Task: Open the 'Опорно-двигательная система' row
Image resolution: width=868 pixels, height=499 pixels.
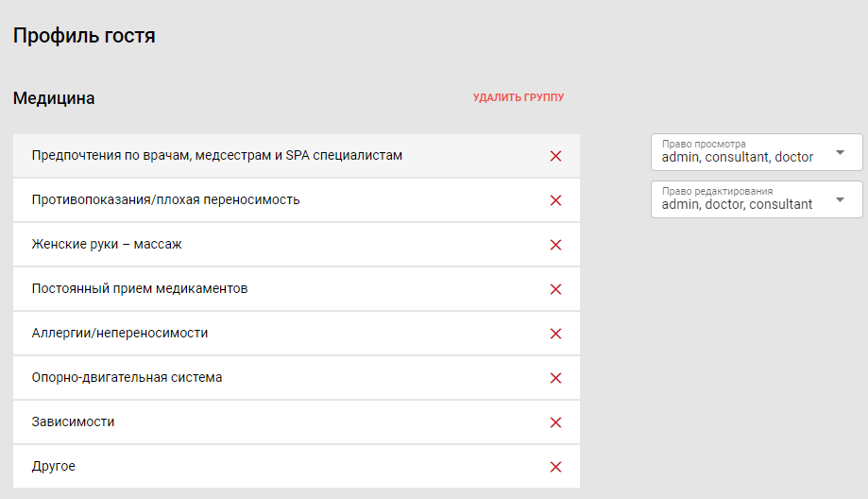Action: click(128, 378)
